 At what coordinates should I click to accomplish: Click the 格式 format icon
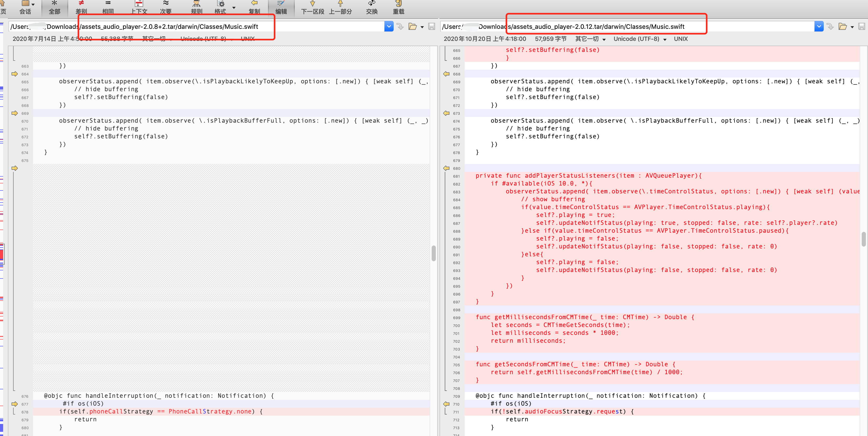point(221,7)
